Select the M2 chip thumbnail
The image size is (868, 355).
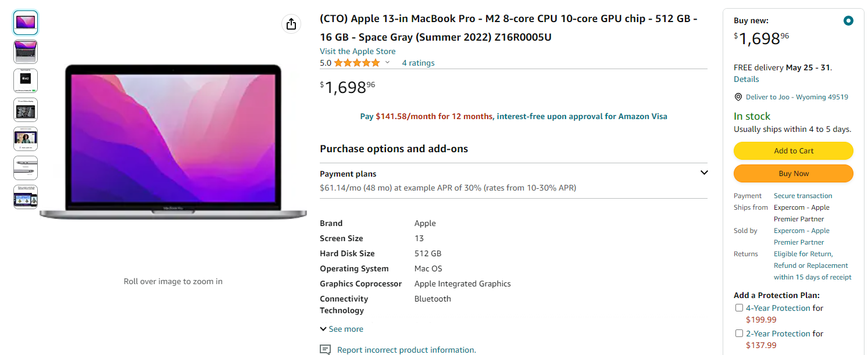point(26,81)
